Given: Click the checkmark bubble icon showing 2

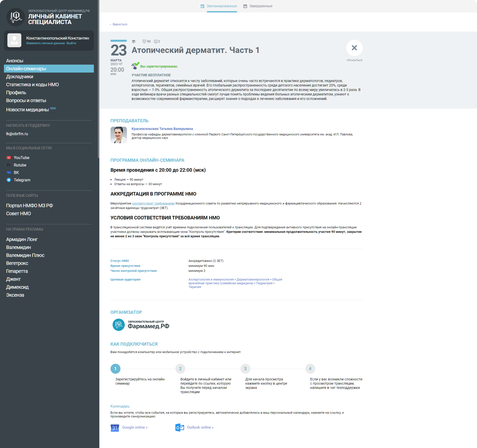Looking at the screenshot, I should (x=156, y=42).
